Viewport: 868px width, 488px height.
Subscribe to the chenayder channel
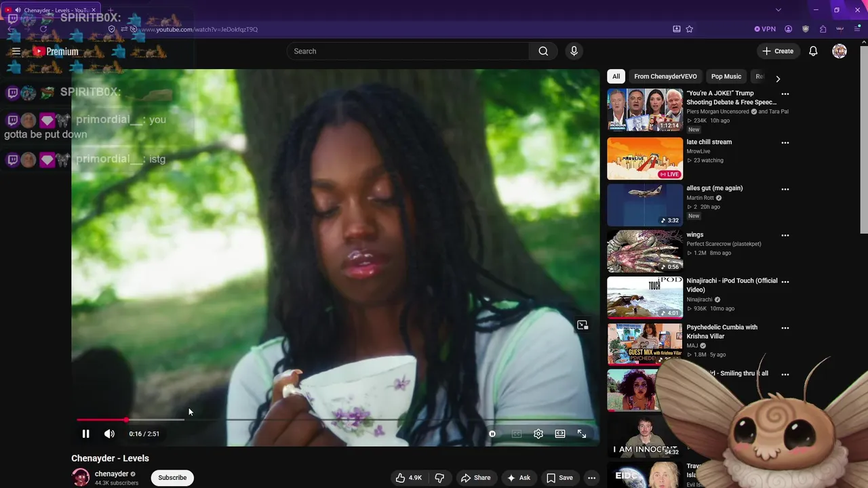(172, 478)
